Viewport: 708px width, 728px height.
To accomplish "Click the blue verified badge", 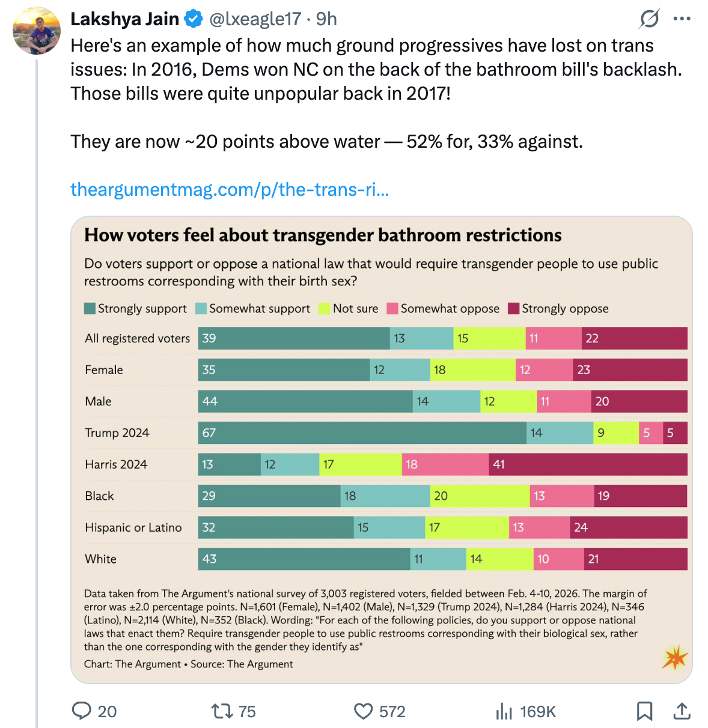I will click(194, 19).
